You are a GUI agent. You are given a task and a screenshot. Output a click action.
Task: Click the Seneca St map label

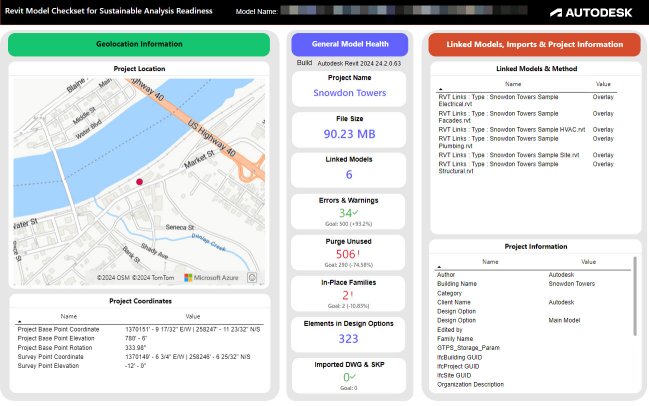[180, 228]
